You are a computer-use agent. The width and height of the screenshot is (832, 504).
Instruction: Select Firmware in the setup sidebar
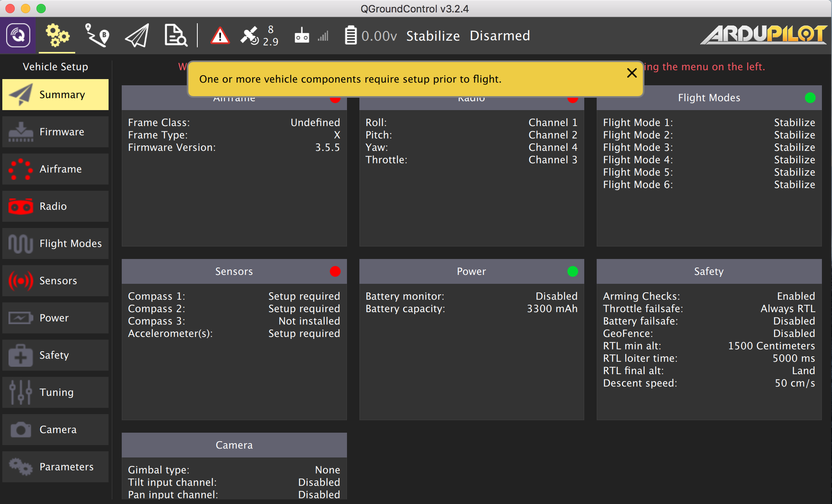pyautogui.click(x=55, y=132)
